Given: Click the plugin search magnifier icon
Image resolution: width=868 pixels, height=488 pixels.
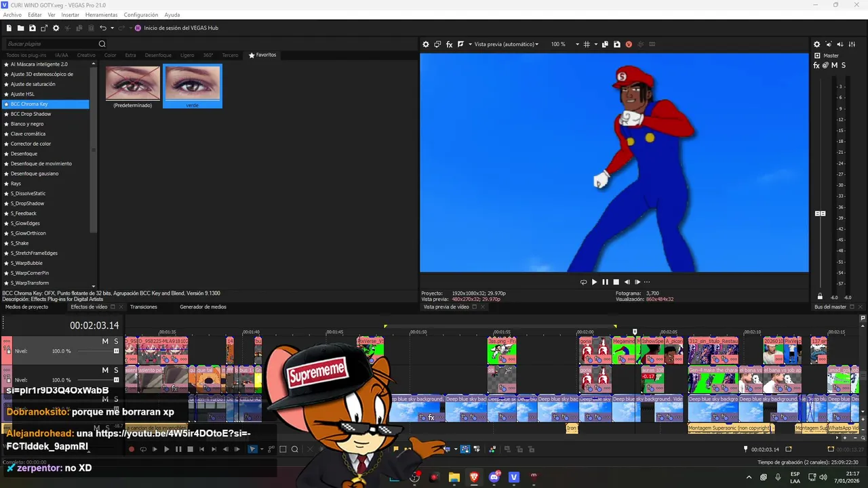Looking at the screenshot, I should click(102, 44).
